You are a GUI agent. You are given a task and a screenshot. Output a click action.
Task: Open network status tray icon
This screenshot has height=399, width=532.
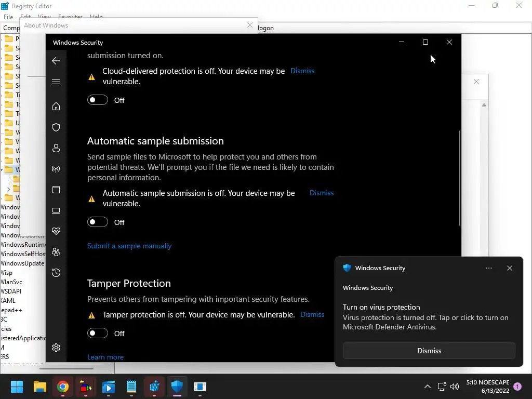click(442, 387)
